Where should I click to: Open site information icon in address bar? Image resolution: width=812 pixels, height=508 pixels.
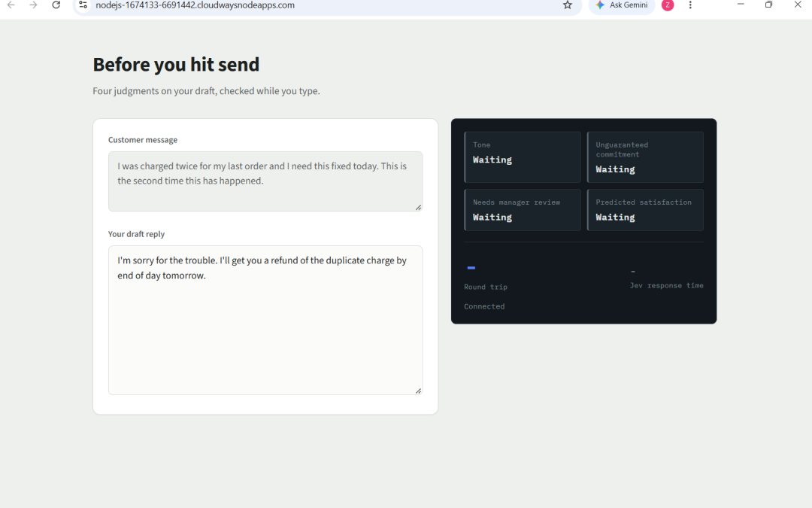pos(83,5)
